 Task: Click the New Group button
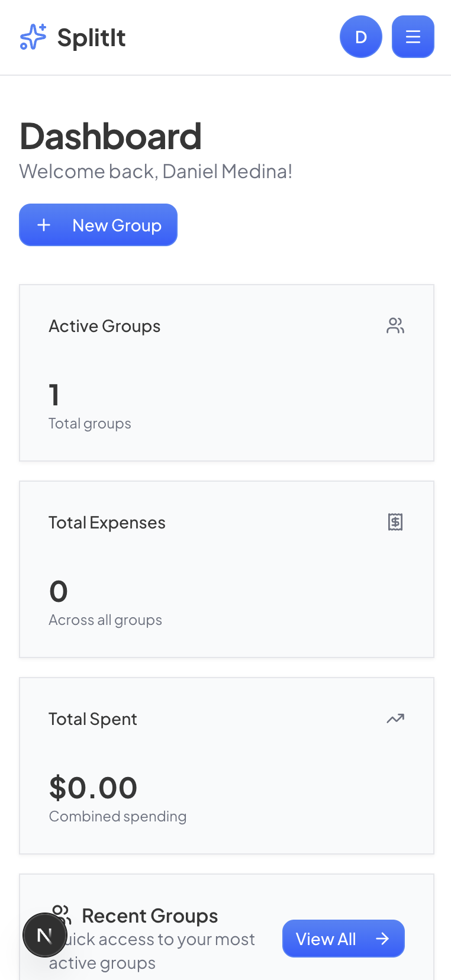[x=98, y=225]
